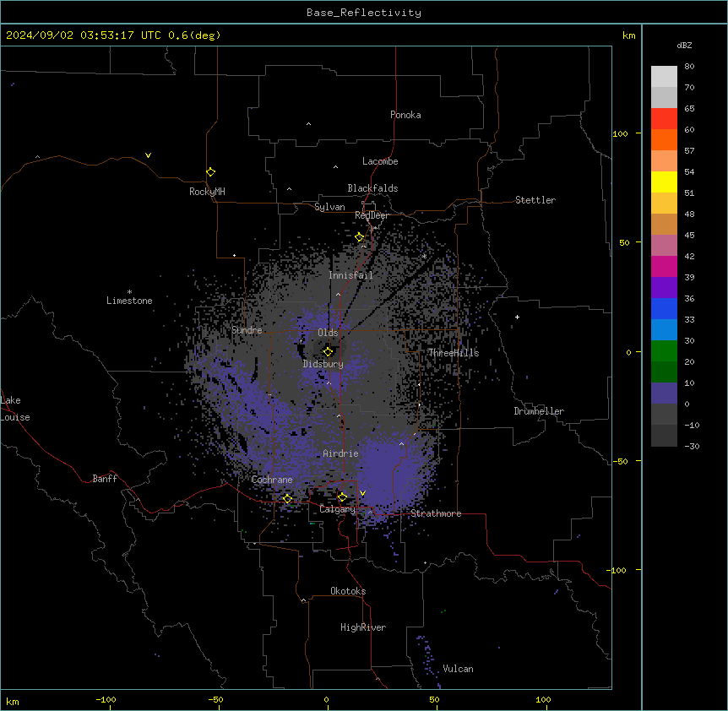Viewport: 728px width, 711px height.
Task: Click the Drumheller label
Action: tap(539, 411)
